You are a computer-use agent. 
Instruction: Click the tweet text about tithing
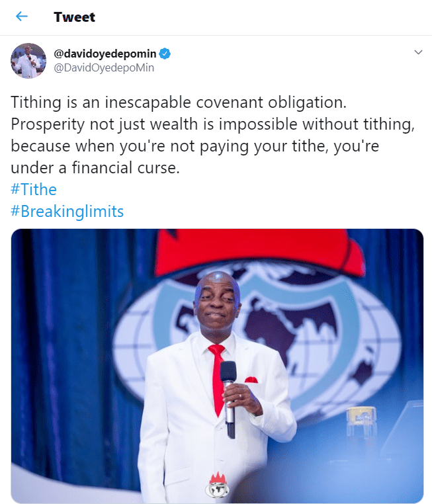point(213,135)
